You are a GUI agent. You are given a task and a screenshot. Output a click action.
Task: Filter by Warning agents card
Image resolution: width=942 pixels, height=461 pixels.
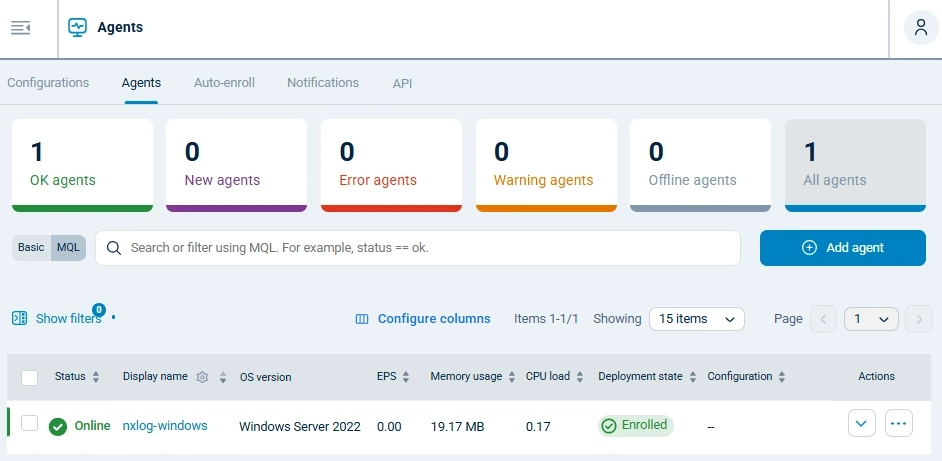click(x=546, y=165)
